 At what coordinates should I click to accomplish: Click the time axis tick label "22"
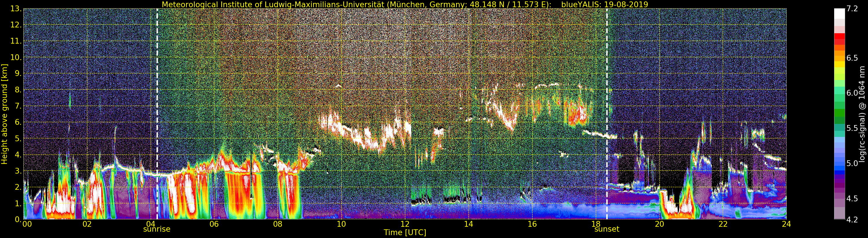point(723,224)
